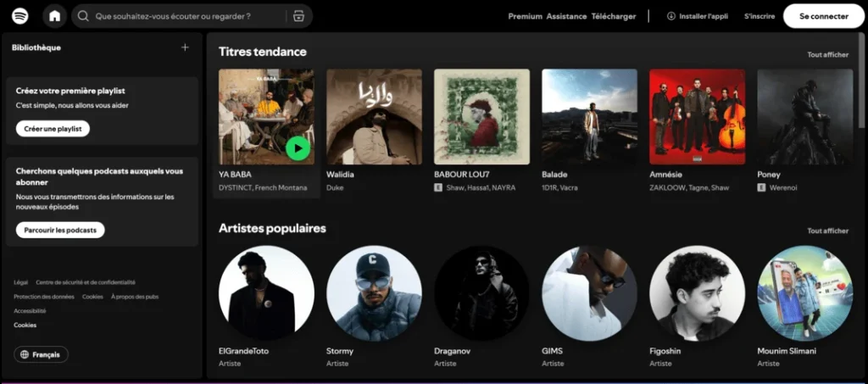Click the globe icon on Français button
This screenshot has height=384, width=868.
click(25, 354)
